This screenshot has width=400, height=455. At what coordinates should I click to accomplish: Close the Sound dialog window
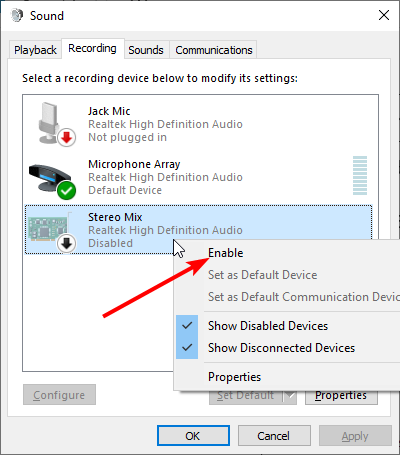(384, 15)
